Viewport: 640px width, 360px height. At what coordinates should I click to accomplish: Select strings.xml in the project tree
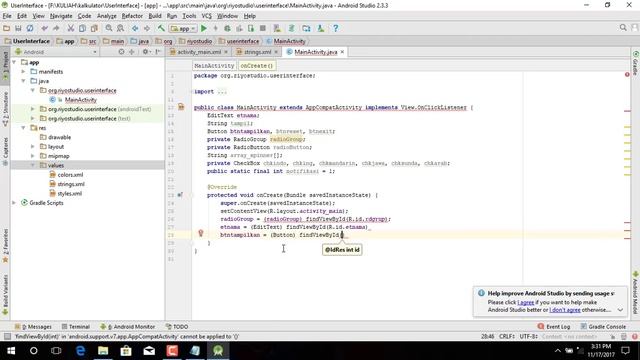click(71, 184)
